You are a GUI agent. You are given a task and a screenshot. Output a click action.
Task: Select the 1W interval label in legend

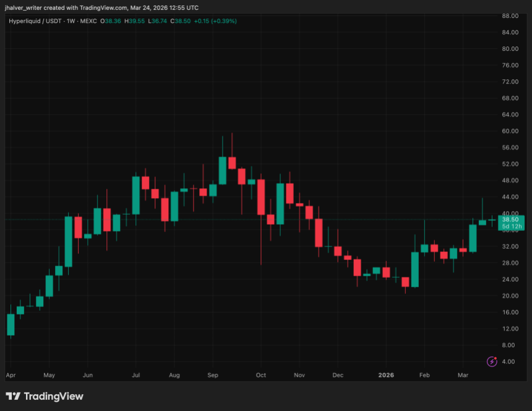(72, 21)
